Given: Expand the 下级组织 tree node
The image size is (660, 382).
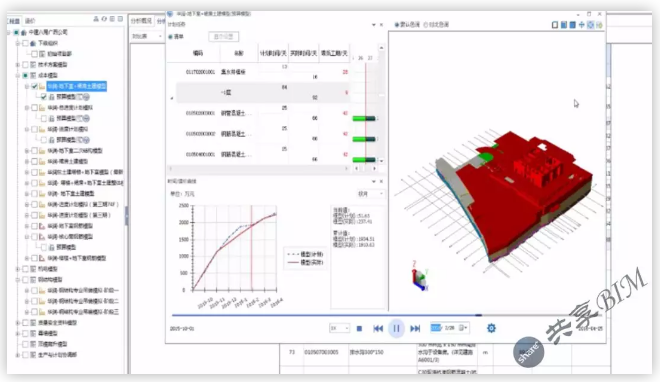Looking at the screenshot, I should click(18, 43).
